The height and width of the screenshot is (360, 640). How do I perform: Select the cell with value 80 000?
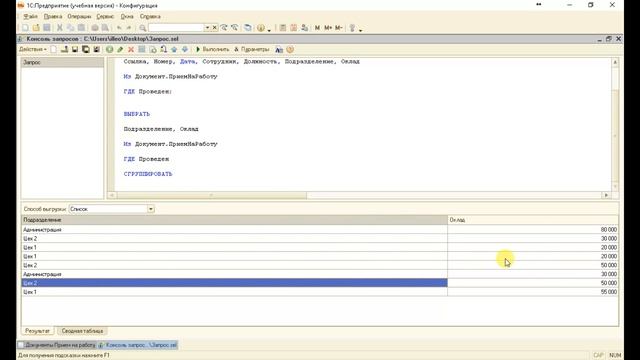(533, 230)
